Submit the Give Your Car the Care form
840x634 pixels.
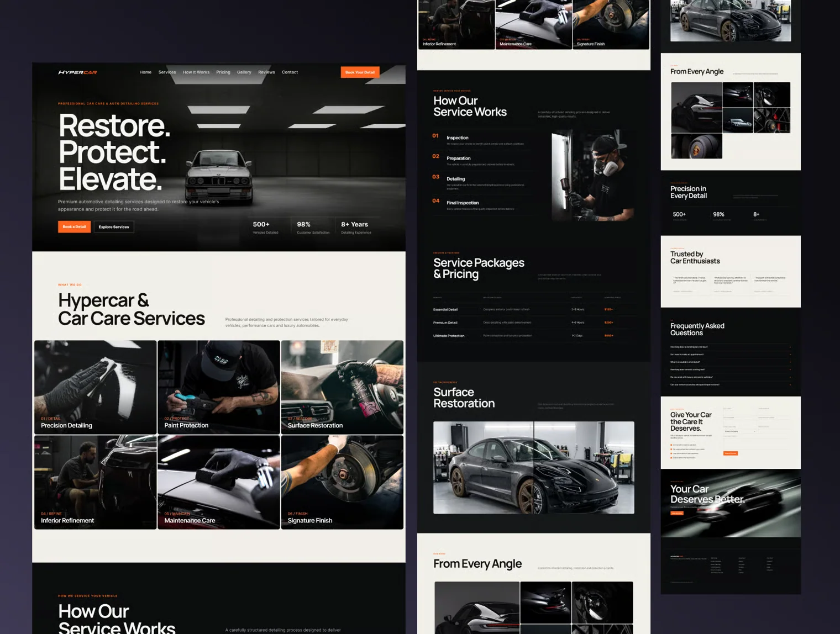[731, 453]
